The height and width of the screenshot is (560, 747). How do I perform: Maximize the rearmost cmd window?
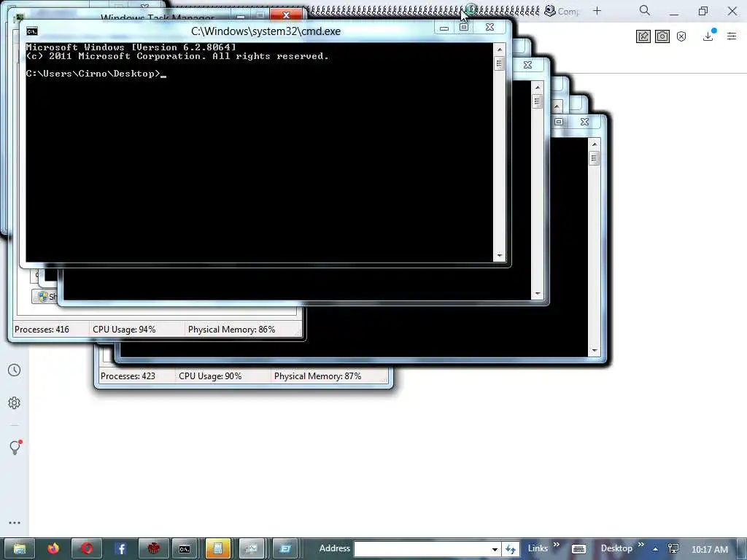558,122
